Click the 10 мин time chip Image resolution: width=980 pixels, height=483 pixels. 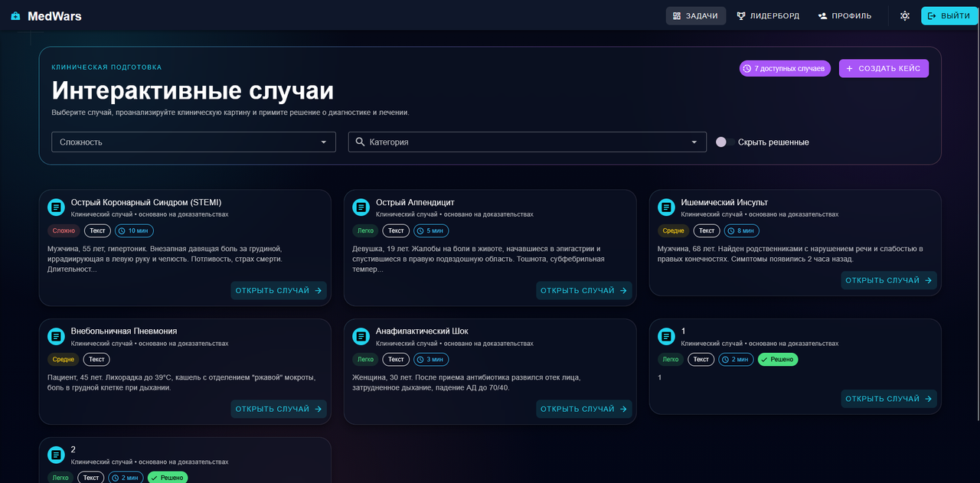pyautogui.click(x=134, y=230)
